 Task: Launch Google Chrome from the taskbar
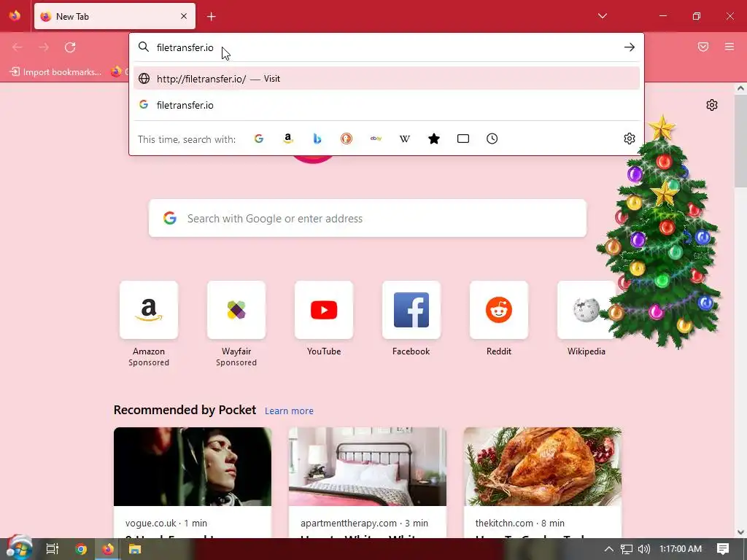pos(81,549)
